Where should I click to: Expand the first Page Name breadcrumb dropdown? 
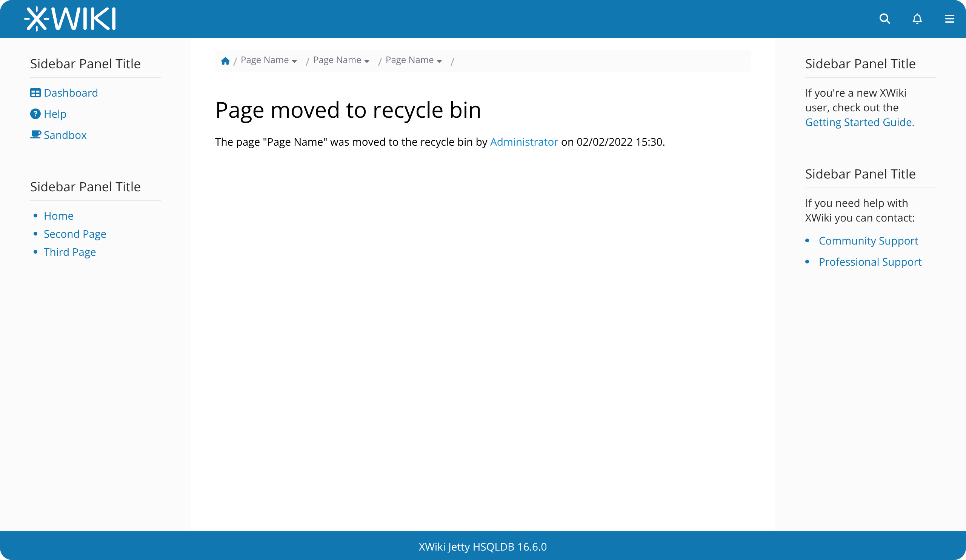294,62
